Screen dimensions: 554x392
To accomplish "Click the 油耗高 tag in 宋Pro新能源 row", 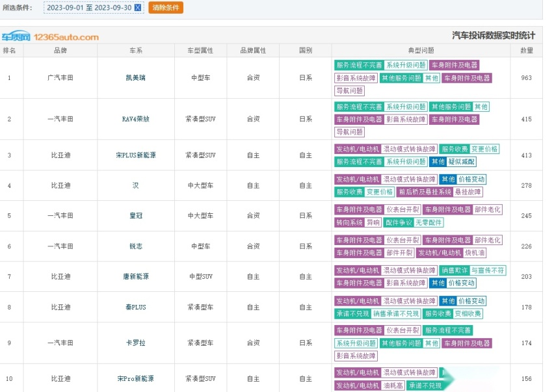I will [x=393, y=385].
